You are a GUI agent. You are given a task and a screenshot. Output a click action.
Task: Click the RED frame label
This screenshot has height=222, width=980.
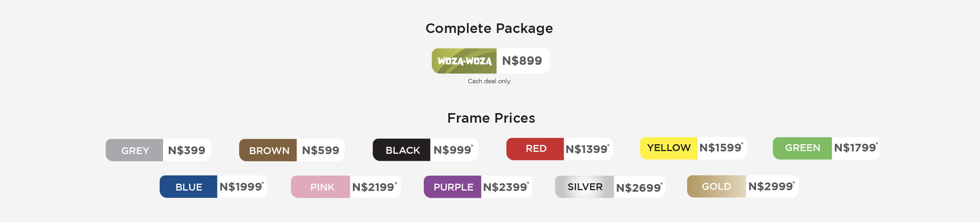(535, 149)
